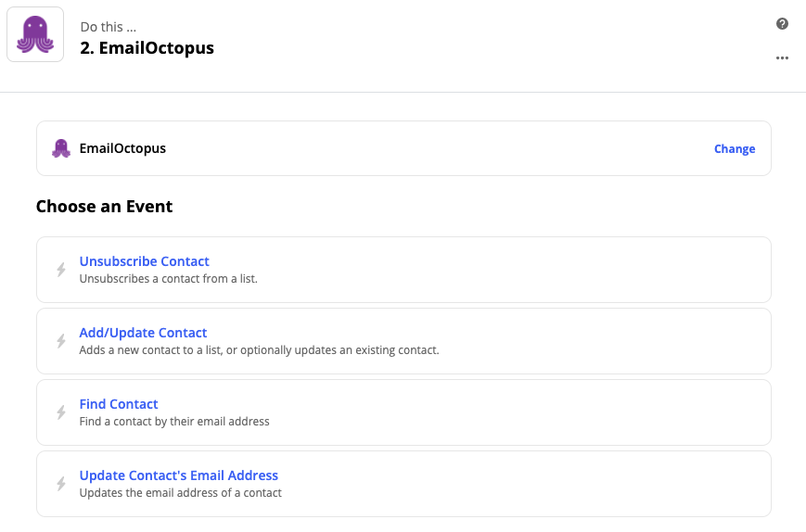Click the '2. EmailOctopus' step title
Image resolution: width=806 pixels, height=532 pixels.
click(147, 48)
